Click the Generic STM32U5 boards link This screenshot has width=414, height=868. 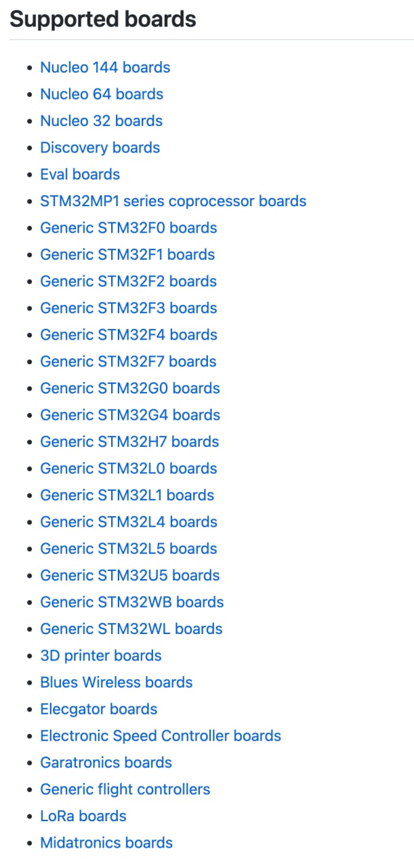(x=130, y=576)
